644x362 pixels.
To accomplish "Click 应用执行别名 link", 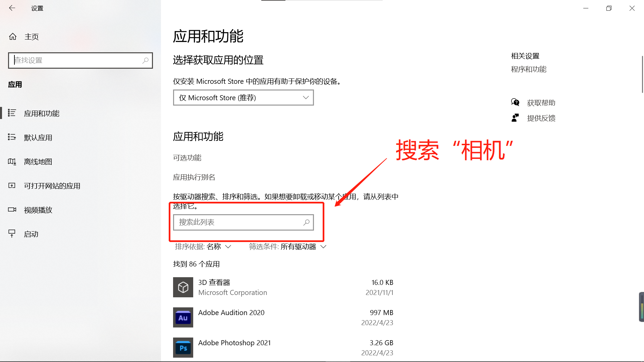I will click(x=194, y=177).
